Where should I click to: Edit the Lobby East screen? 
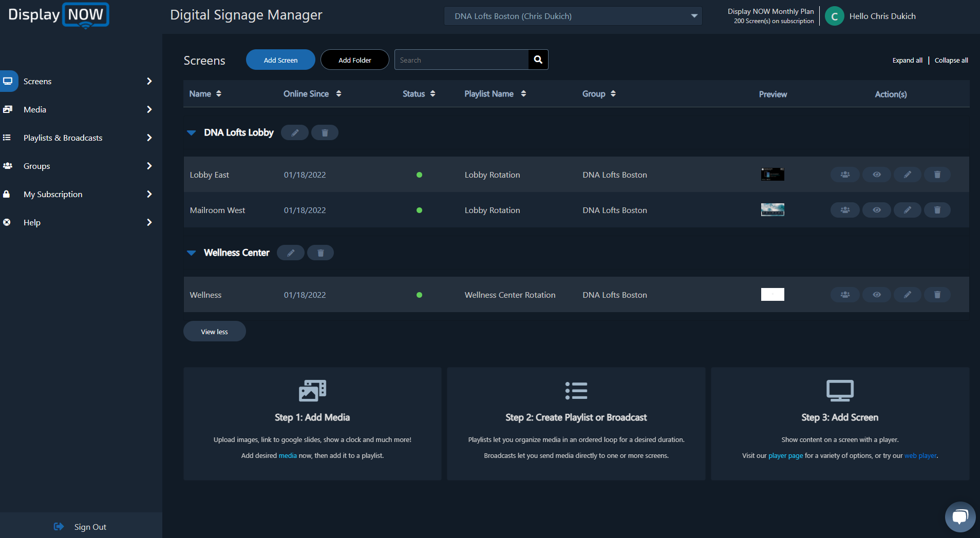click(908, 175)
